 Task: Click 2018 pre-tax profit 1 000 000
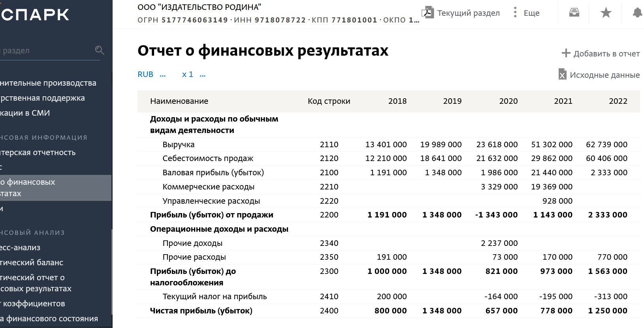(387, 271)
